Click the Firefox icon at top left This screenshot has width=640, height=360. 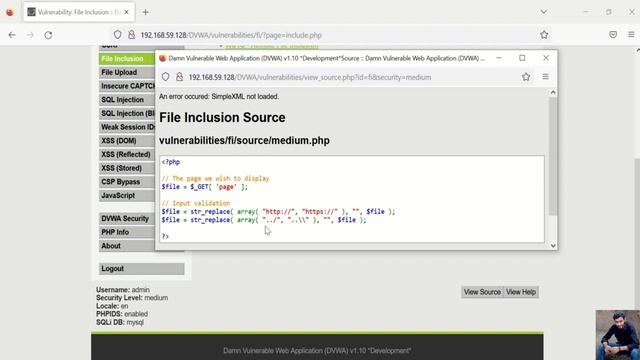click(10, 12)
